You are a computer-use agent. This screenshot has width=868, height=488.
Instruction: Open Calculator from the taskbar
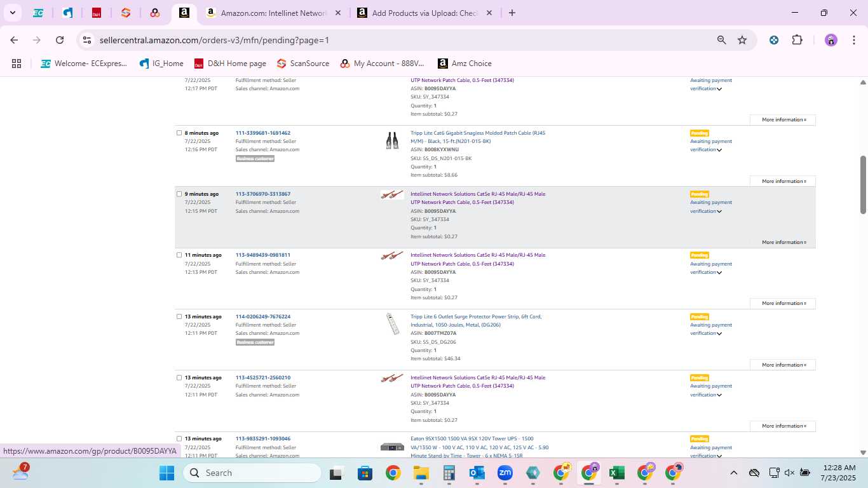(x=449, y=473)
